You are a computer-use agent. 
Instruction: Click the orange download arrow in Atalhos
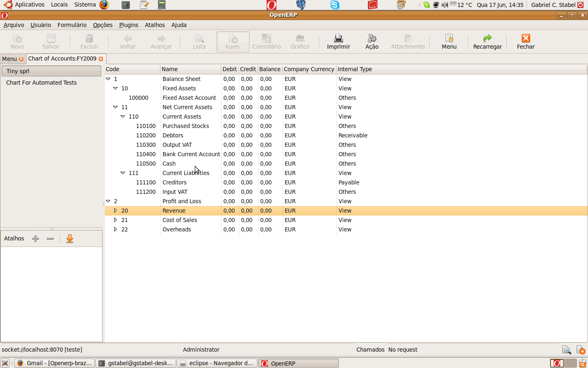pos(70,239)
